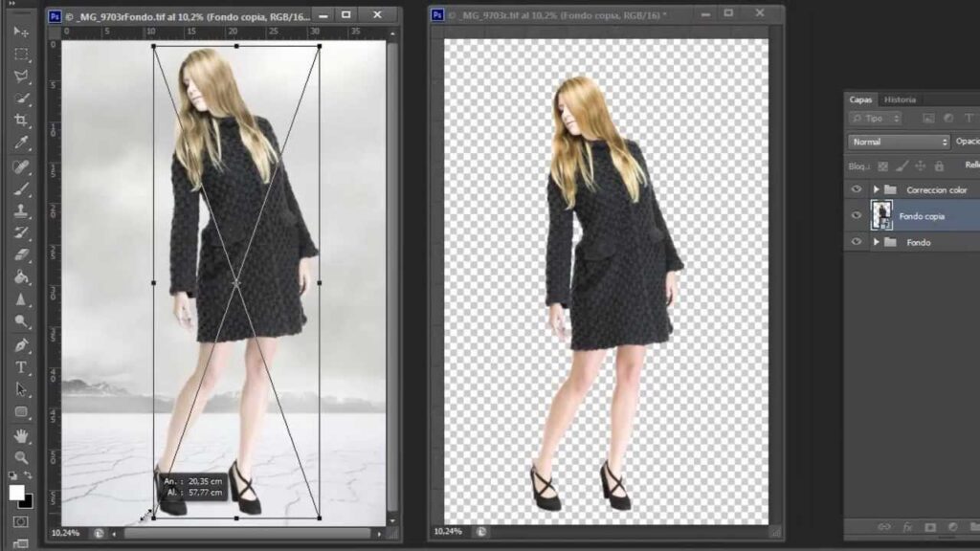980x551 pixels.
Task: Select the Lasso tool
Action: point(21,76)
